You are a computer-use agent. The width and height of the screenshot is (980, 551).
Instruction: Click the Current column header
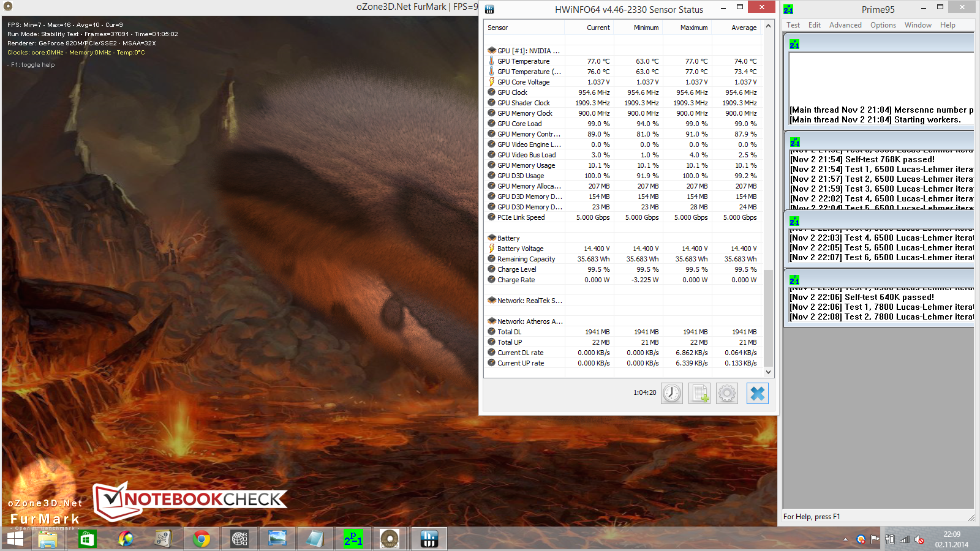[x=589, y=28]
